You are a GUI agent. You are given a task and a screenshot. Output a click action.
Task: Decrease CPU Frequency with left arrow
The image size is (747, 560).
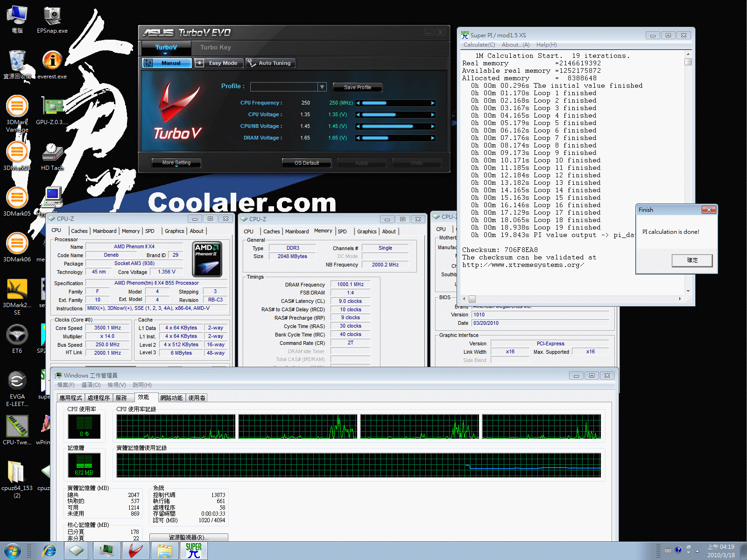pos(358,103)
